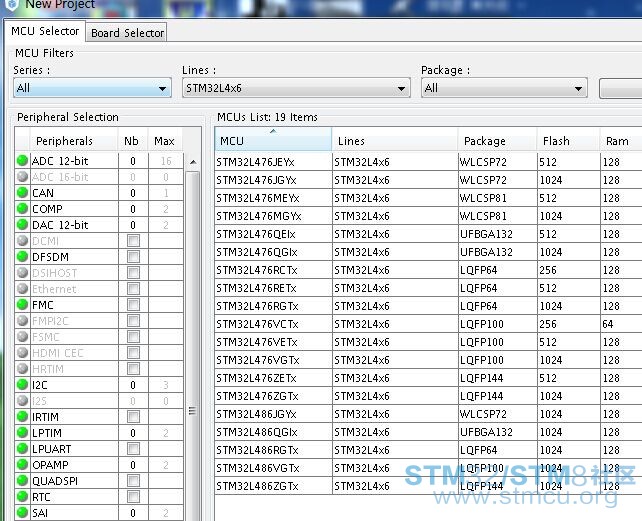The height and width of the screenshot is (521, 642).
Task: Click grey status icon beside FMPI2C
Action: (x=23, y=321)
